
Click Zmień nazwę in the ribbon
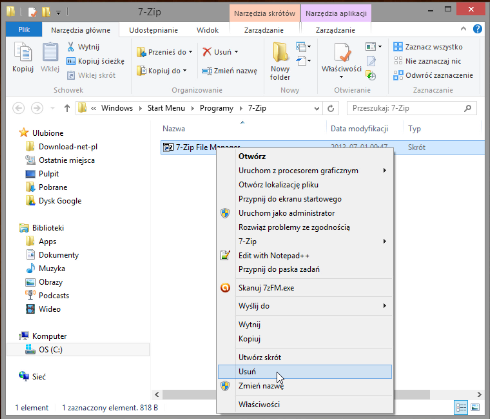tap(230, 71)
